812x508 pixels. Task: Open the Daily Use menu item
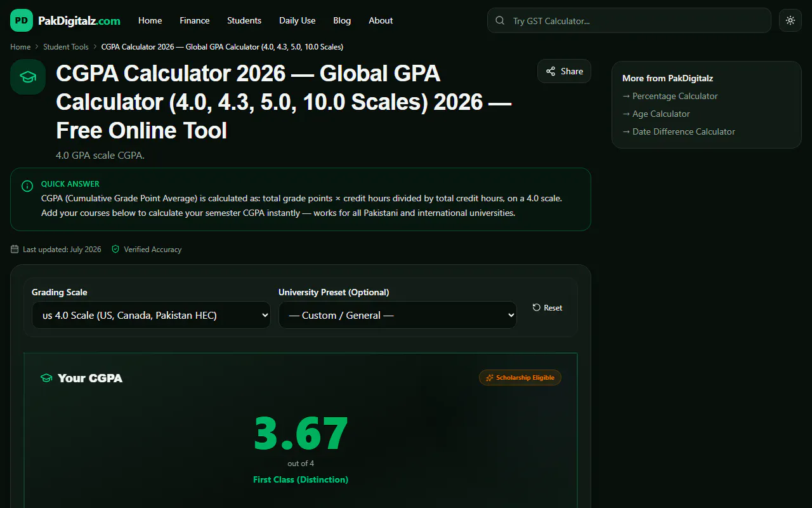298,20
